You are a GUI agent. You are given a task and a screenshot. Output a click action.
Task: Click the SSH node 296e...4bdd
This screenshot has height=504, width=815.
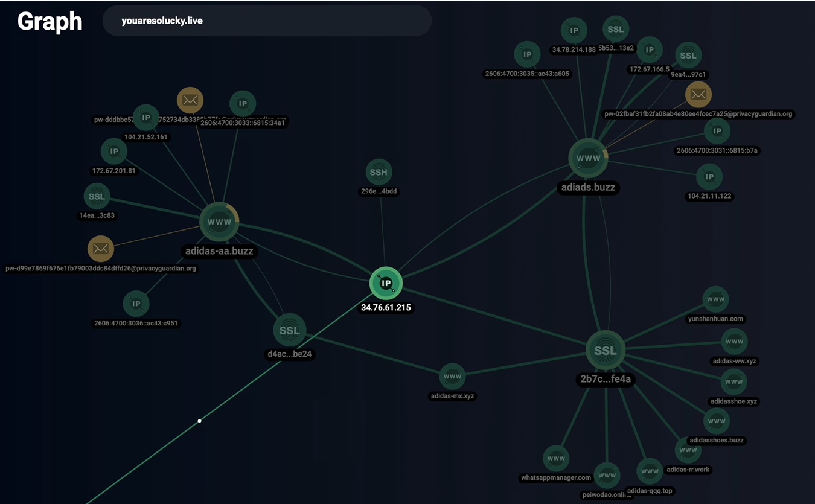point(379,173)
